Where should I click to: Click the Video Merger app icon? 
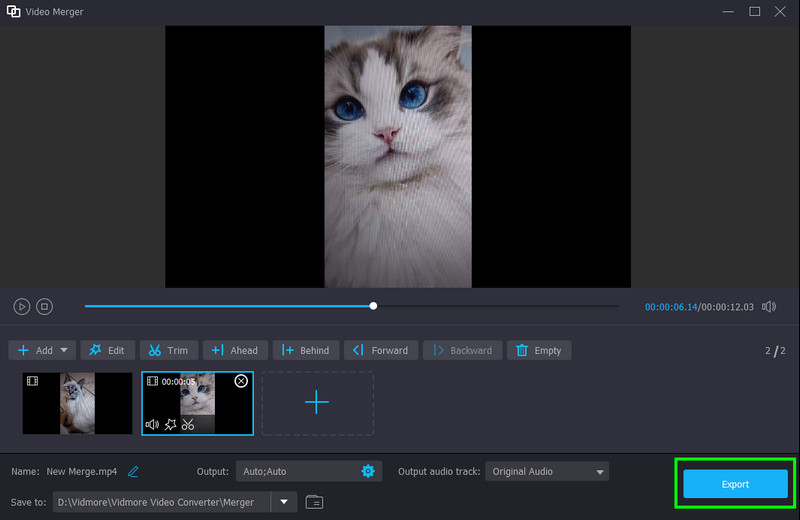click(14, 11)
